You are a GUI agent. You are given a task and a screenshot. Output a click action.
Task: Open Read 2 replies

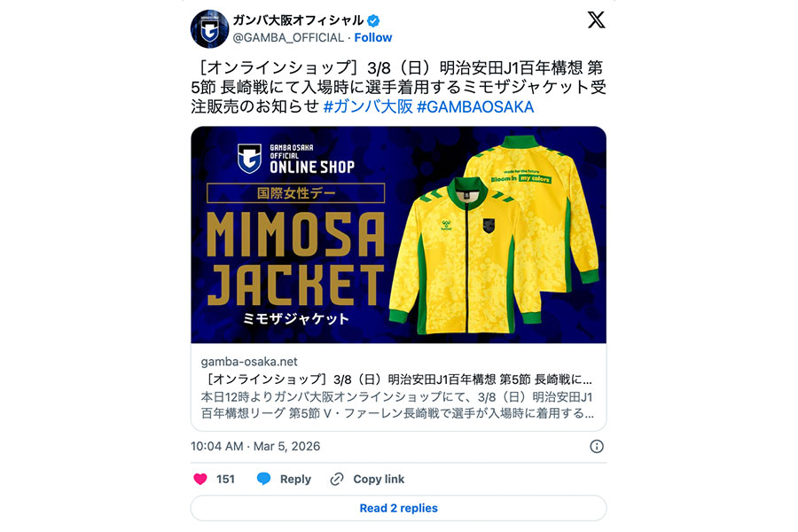[398, 508]
